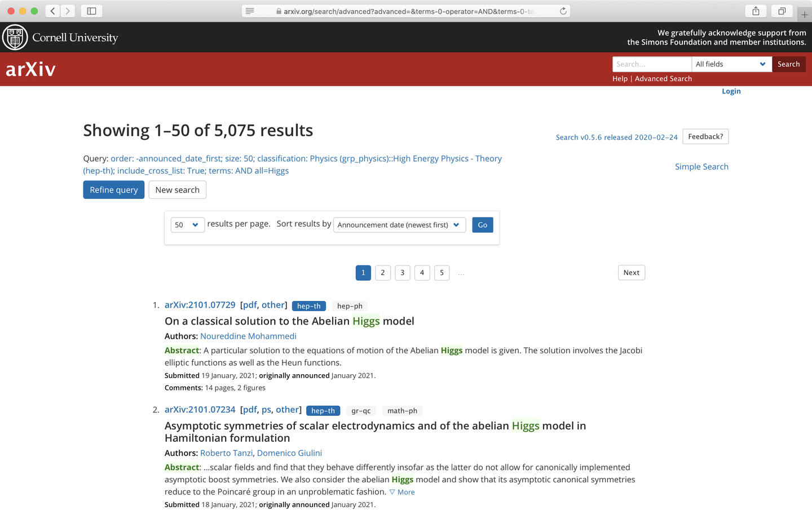The height and width of the screenshot is (510, 812).
Task: Click the math-ph tag on second result
Action: tap(402, 411)
